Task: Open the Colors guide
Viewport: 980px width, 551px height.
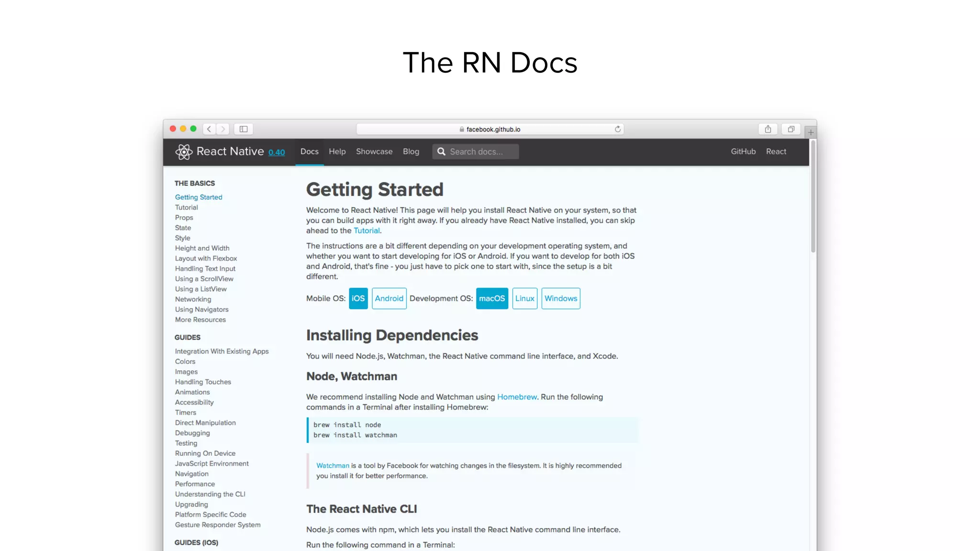Action: (185, 362)
